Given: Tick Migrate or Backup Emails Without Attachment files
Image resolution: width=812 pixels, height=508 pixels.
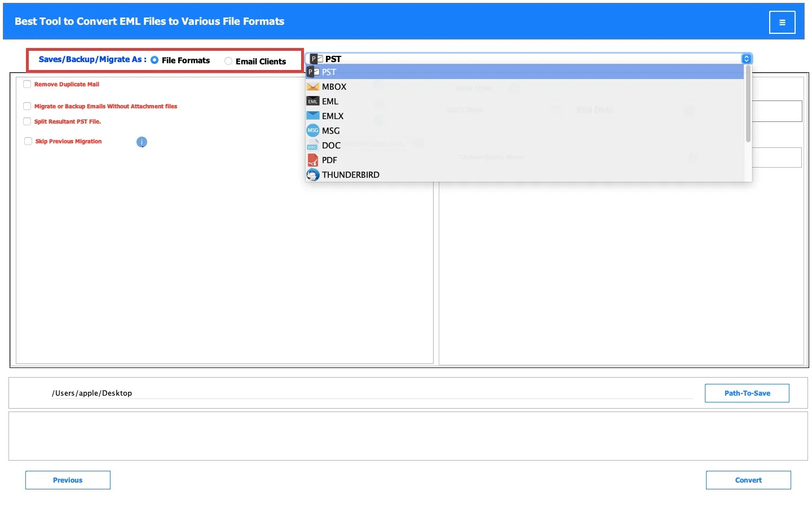Looking at the screenshot, I should point(27,106).
